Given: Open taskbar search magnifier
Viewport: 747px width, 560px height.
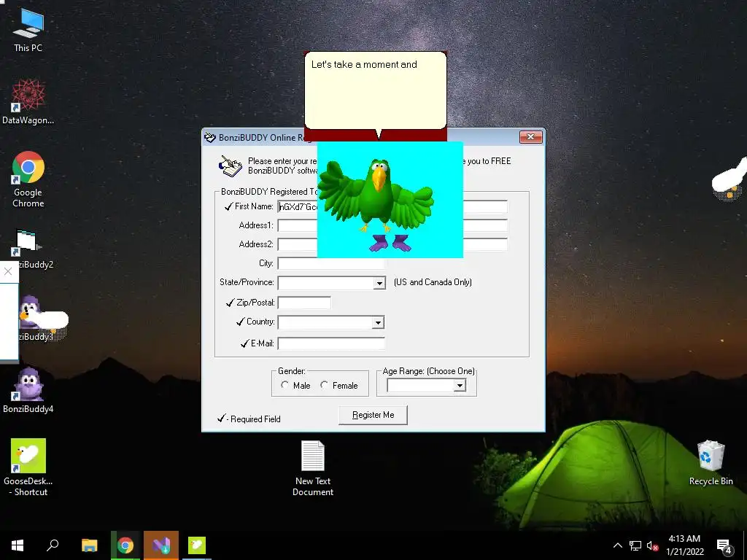Looking at the screenshot, I should pyautogui.click(x=53, y=545).
